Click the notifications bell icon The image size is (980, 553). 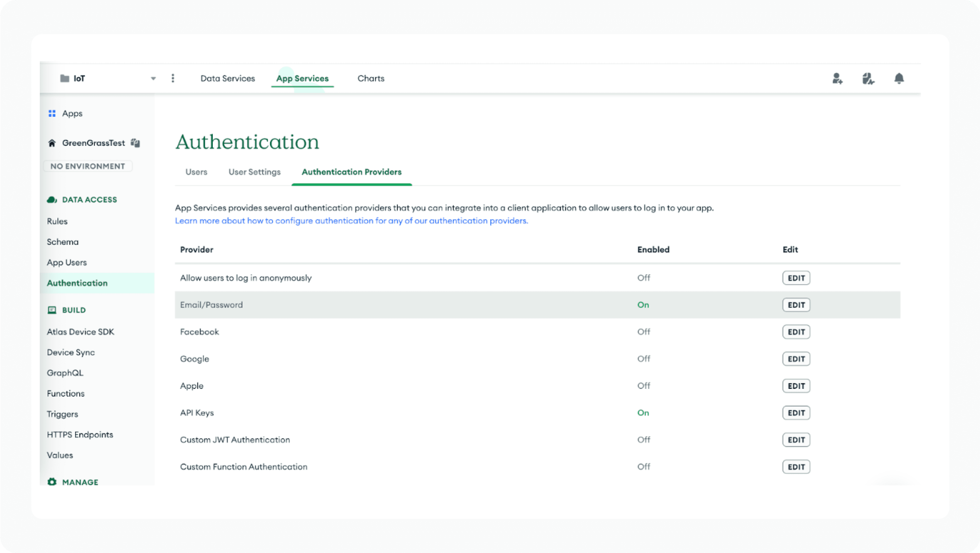click(x=899, y=78)
